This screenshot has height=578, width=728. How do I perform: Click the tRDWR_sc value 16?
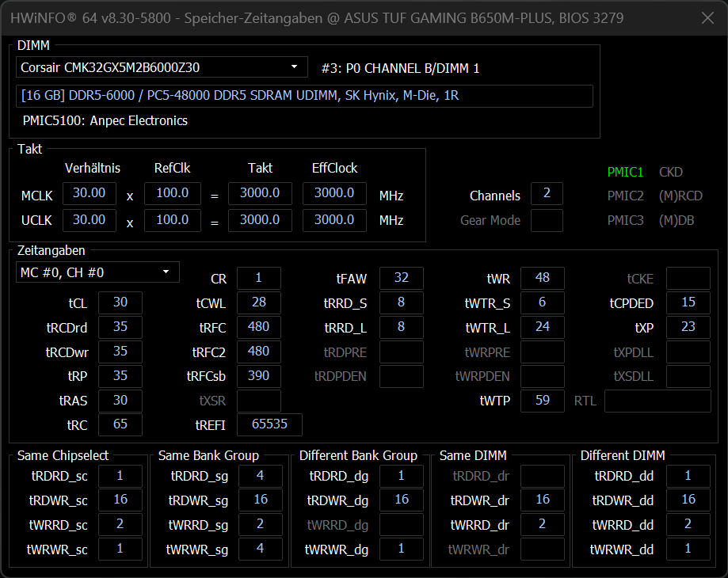click(x=120, y=500)
